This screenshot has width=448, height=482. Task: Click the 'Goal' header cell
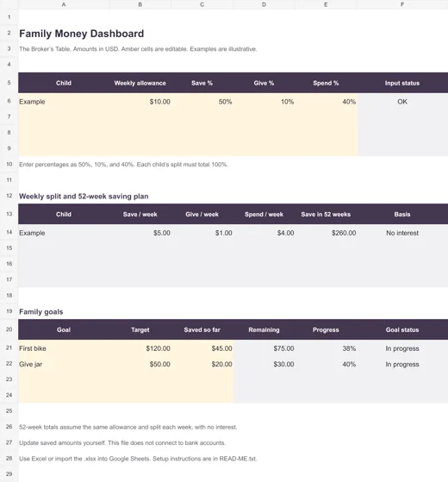click(64, 330)
